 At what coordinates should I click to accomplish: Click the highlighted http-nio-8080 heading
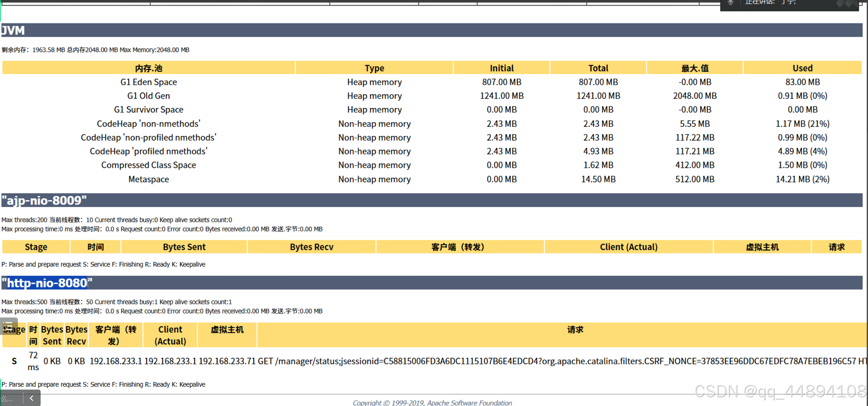[47, 283]
